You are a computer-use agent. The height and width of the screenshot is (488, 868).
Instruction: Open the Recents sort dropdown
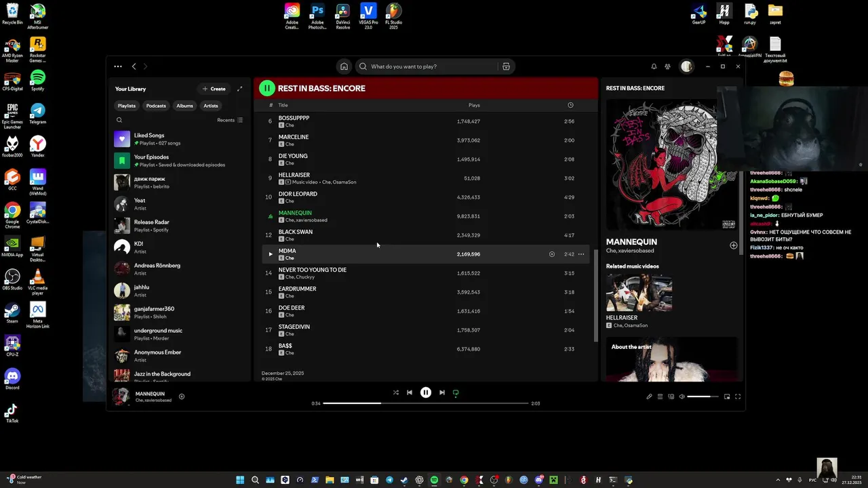click(x=230, y=120)
